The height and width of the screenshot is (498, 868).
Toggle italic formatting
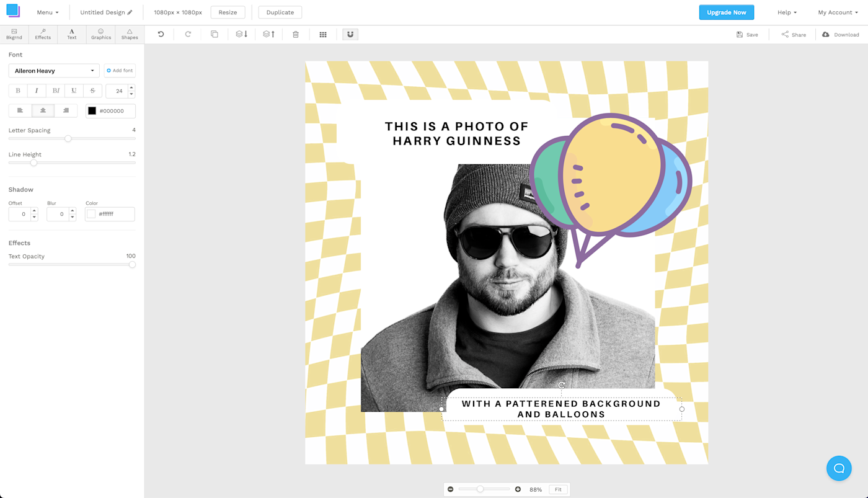pyautogui.click(x=37, y=91)
